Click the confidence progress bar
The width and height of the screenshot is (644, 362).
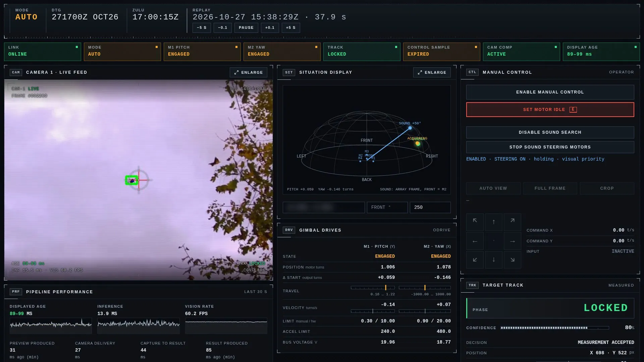(555, 328)
